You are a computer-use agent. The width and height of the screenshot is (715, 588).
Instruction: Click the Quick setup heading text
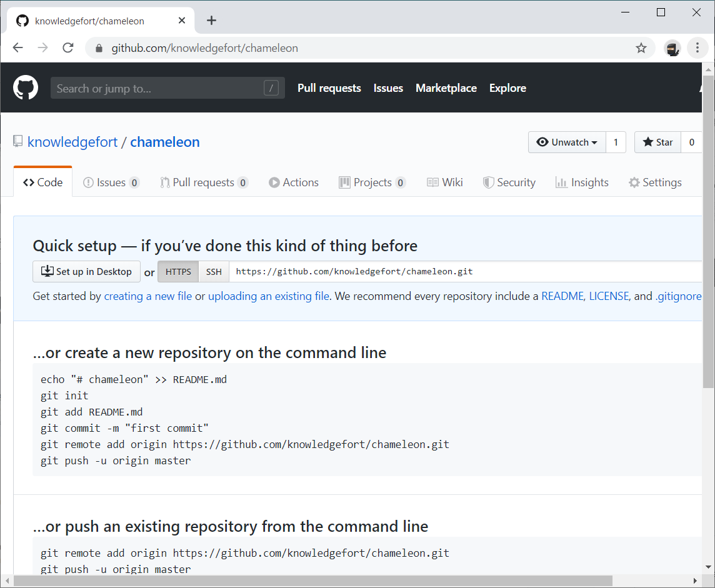coord(225,246)
